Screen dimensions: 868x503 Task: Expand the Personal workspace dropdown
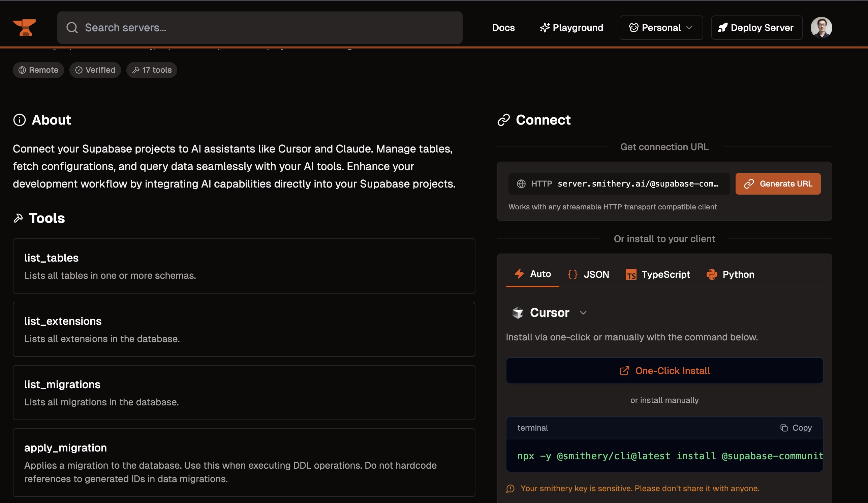pyautogui.click(x=661, y=28)
